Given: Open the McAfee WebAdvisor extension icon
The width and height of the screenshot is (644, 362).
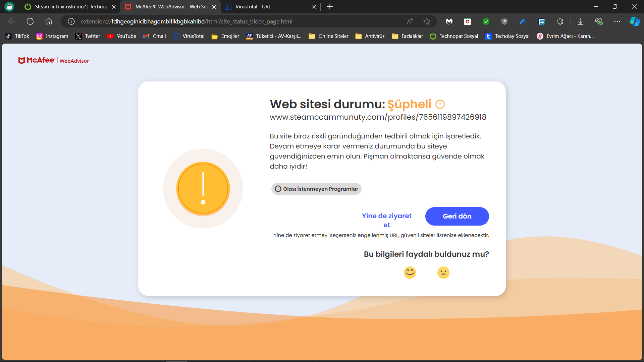Looking at the screenshot, I should [x=468, y=21].
